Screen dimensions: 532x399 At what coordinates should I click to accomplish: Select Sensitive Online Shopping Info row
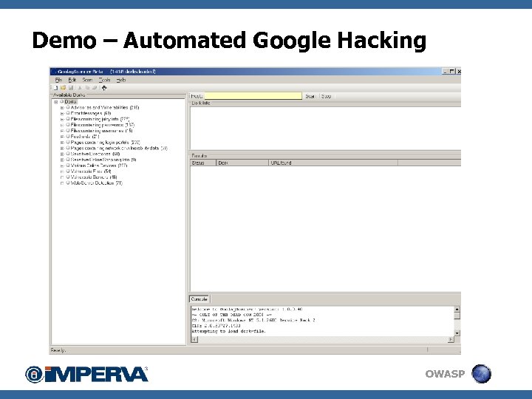[103, 160]
